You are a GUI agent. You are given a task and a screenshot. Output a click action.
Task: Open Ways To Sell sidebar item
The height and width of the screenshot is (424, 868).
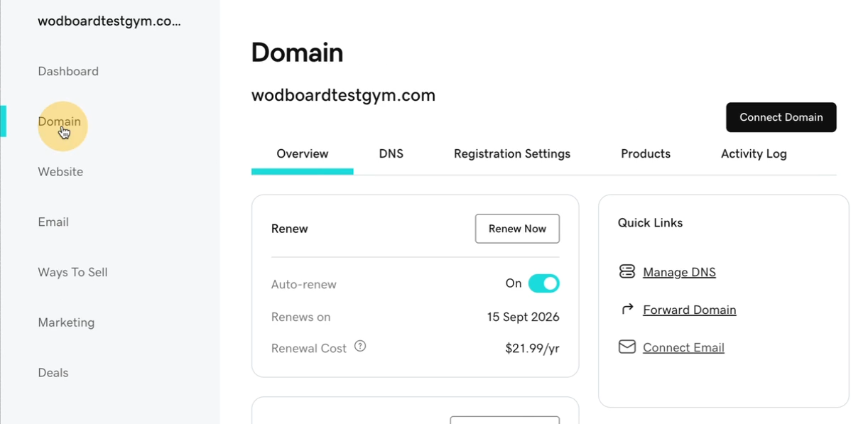click(x=72, y=272)
